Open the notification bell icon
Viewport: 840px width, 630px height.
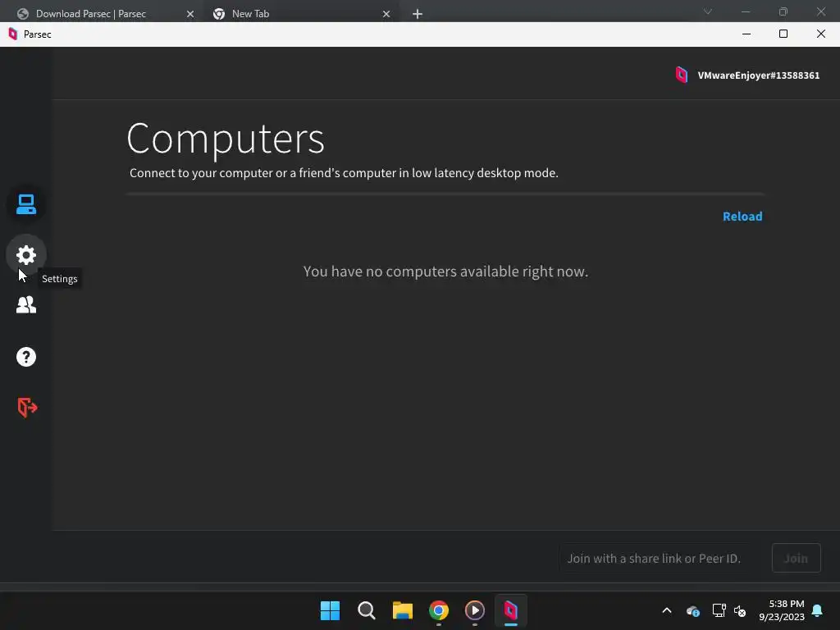[817, 610]
